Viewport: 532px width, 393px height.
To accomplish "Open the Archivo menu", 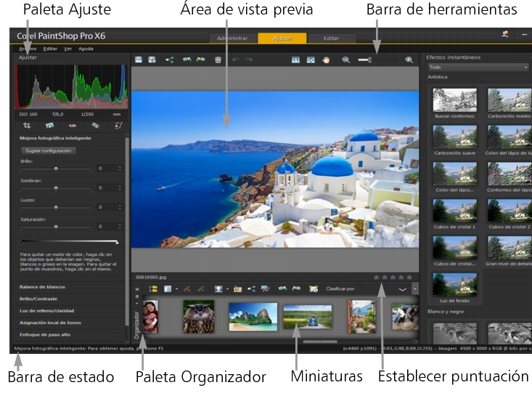I will (27, 49).
